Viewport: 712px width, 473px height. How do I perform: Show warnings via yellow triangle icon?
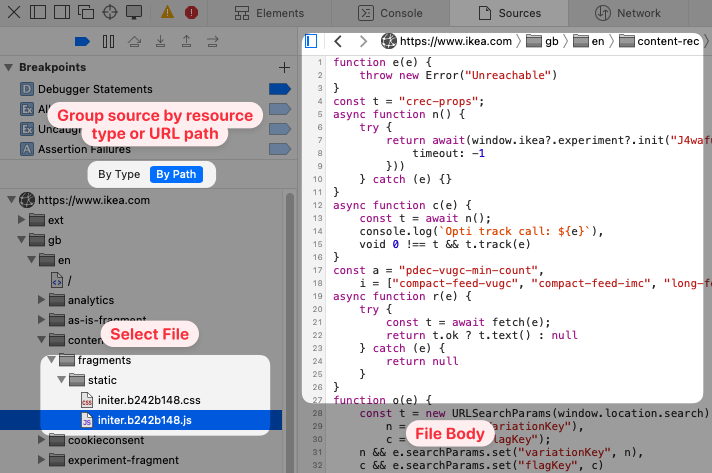[x=167, y=12]
